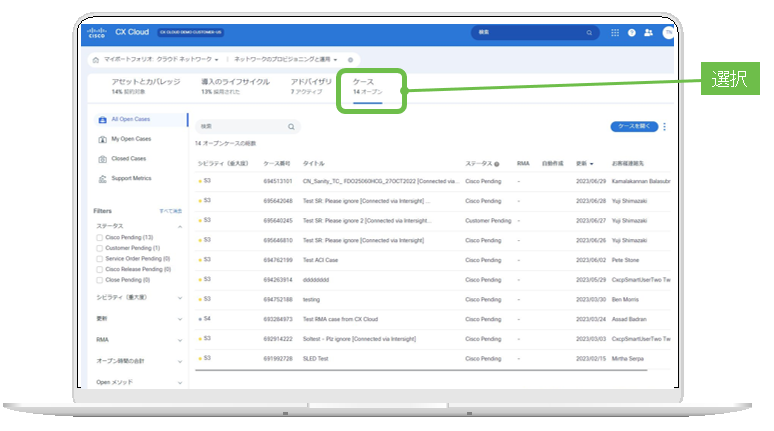Click the Cisco logo in header
The height and width of the screenshot is (431, 774).
pos(96,33)
